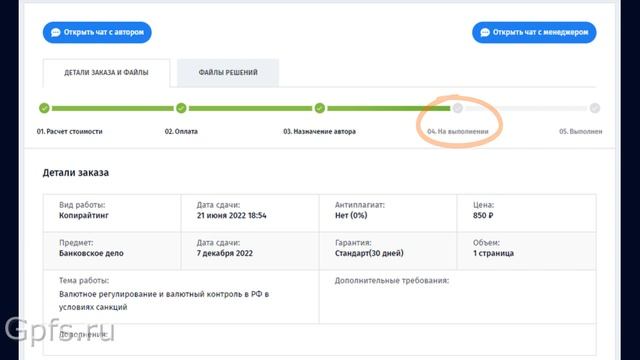Click the green check for step 02 Оплата
Screen dimensions: 640x360
[181, 108]
